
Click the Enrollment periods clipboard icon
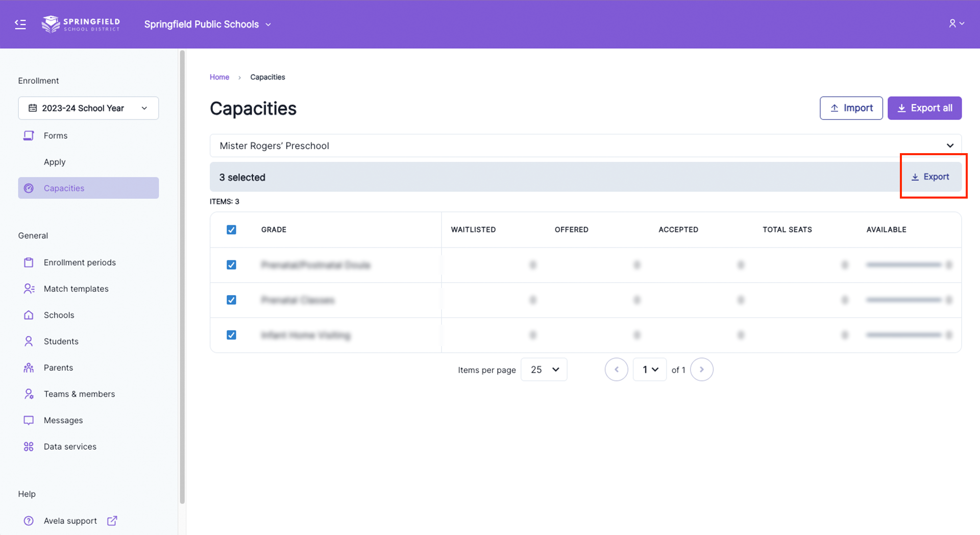point(29,262)
